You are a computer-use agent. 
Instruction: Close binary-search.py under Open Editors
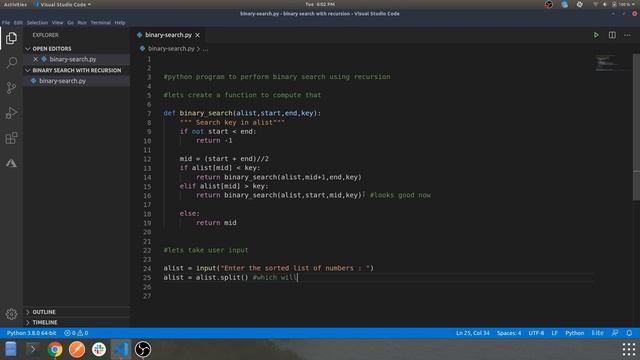tap(36, 59)
